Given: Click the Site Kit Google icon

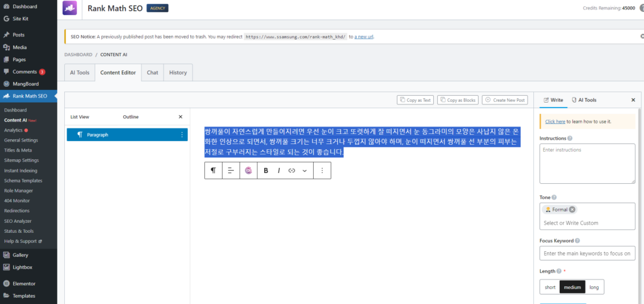Looking at the screenshot, I should (x=6, y=19).
